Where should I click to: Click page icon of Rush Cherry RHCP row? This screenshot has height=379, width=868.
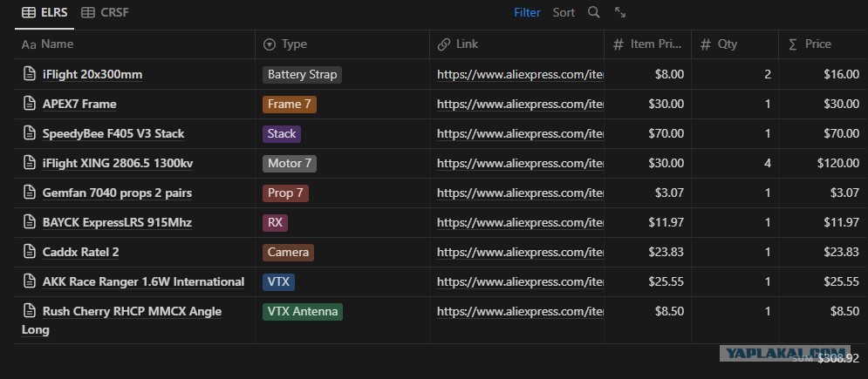click(30, 312)
